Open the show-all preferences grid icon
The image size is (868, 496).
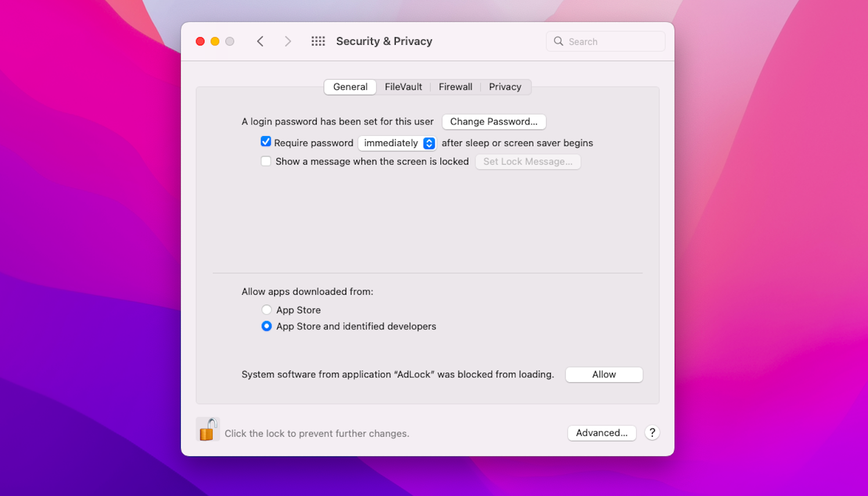318,41
